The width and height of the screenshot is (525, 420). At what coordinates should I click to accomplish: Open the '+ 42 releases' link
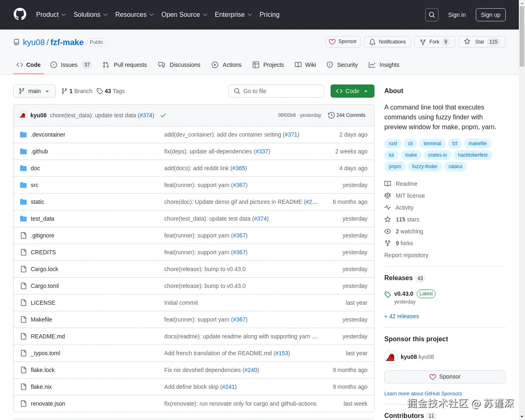tap(402, 316)
